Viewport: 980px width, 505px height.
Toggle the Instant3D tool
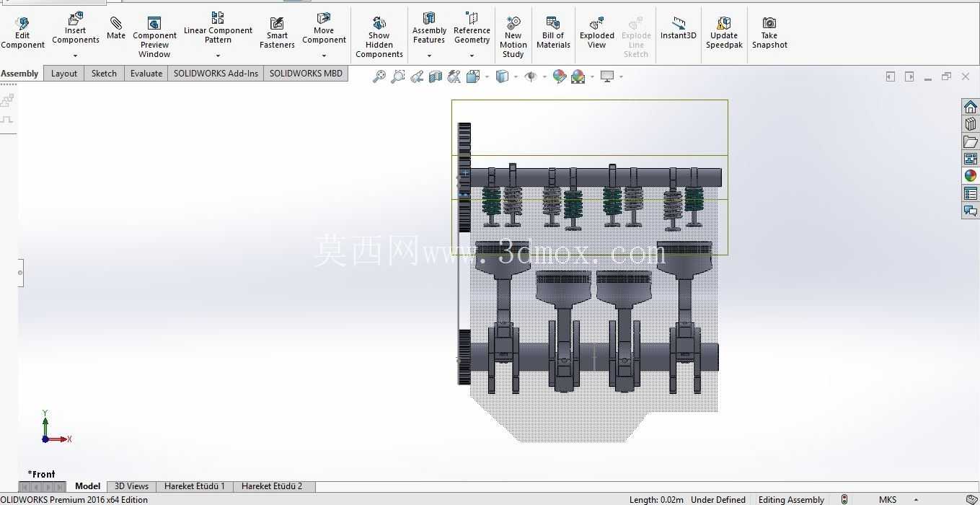point(679,29)
